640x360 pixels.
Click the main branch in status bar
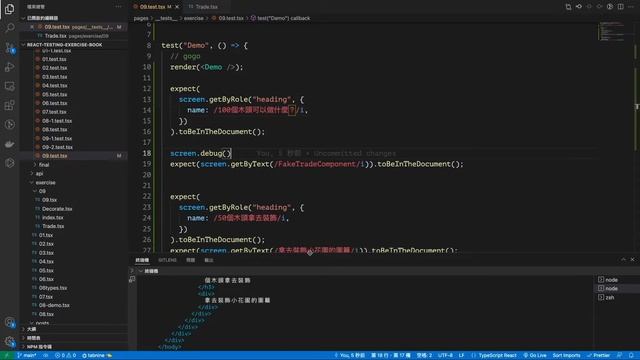tap(27, 356)
